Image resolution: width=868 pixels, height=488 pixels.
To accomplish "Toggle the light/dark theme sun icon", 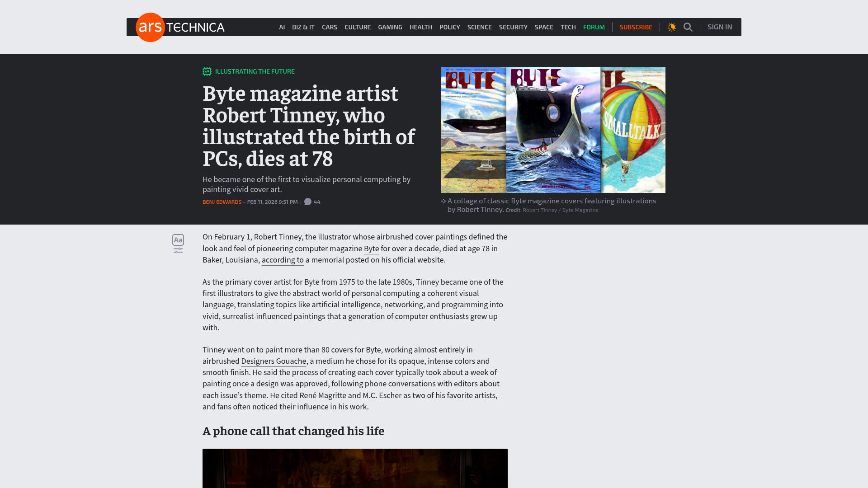I will coord(672,27).
